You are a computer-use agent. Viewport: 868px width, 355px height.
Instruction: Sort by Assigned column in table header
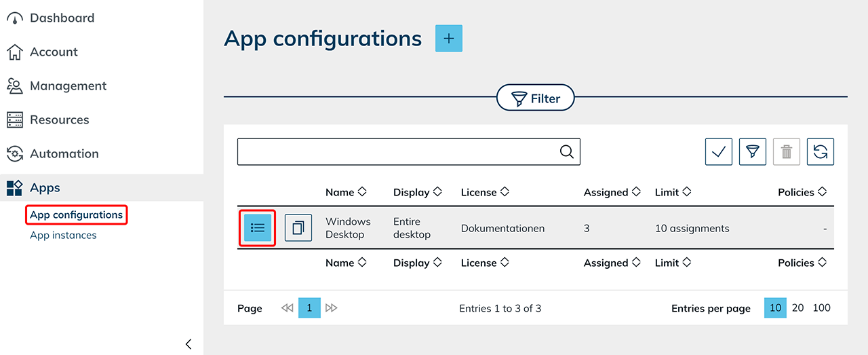tap(612, 192)
